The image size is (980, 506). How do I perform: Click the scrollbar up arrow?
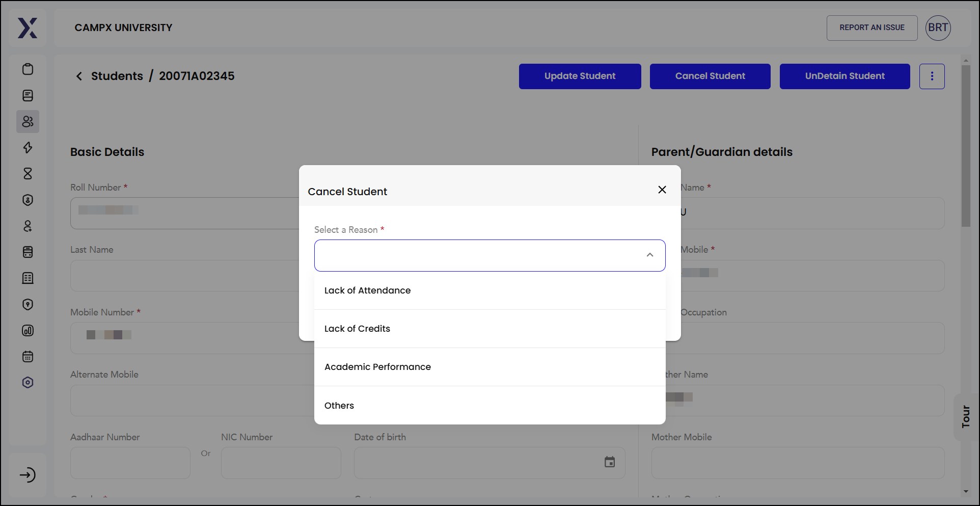tap(966, 60)
